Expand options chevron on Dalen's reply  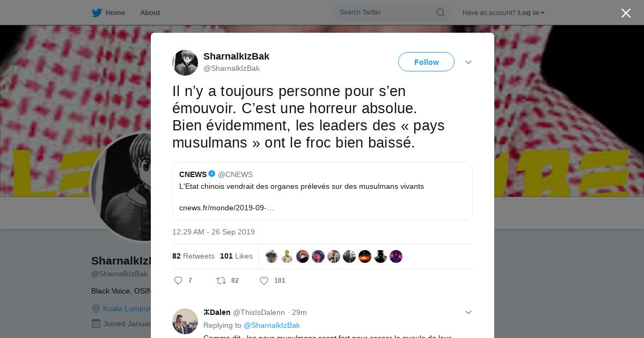pos(469,312)
